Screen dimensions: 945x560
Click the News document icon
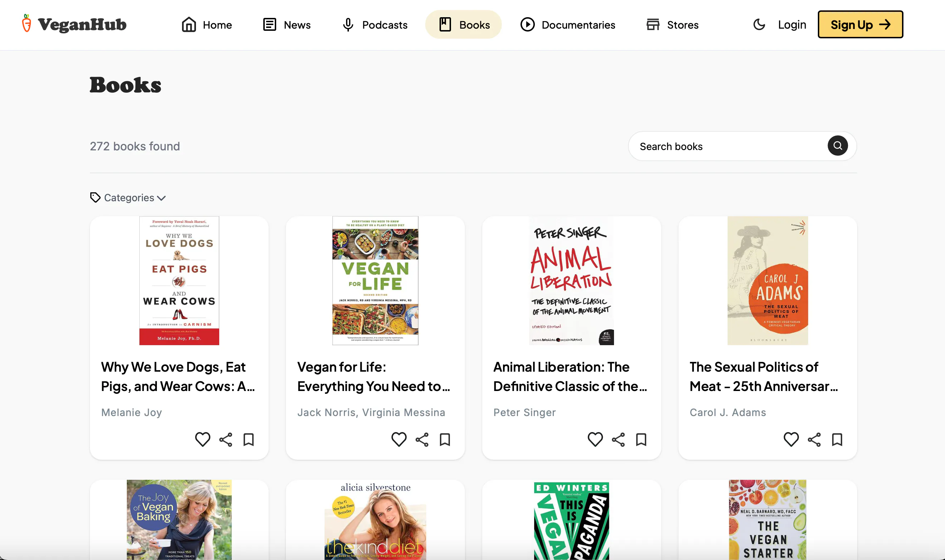tap(270, 25)
